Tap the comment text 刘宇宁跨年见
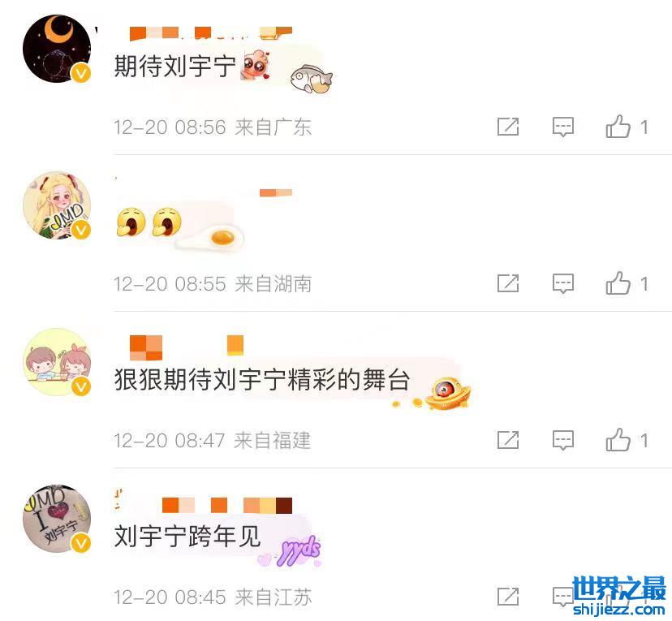 pyautogui.click(x=187, y=536)
